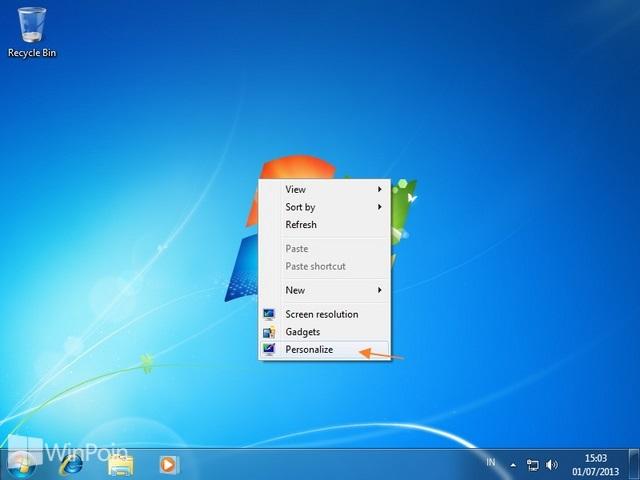
Task: Expand the Sort by submenu arrow
Action: 380,207
